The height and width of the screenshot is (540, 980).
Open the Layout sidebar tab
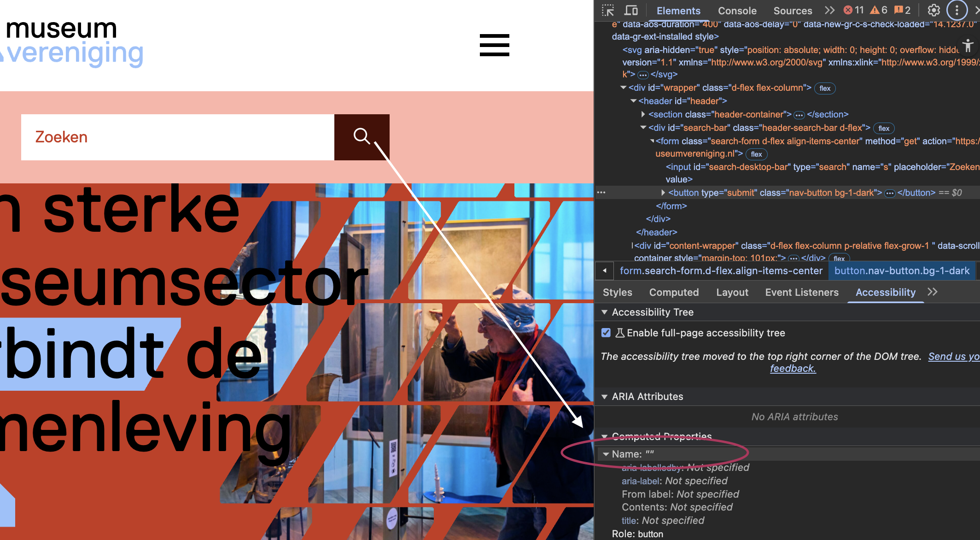click(x=732, y=292)
